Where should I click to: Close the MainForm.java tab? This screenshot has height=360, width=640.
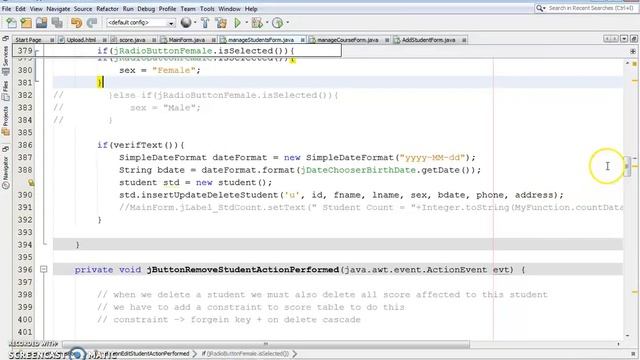[x=213, y=40]
